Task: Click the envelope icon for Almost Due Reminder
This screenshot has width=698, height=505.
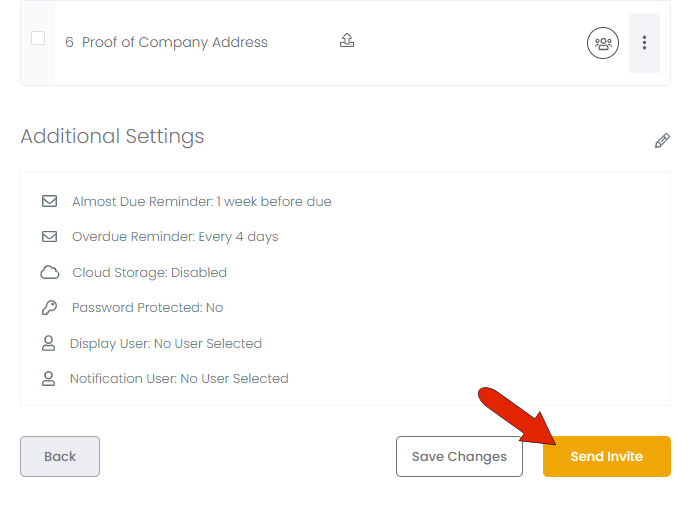Action: (x=49, y=201)
